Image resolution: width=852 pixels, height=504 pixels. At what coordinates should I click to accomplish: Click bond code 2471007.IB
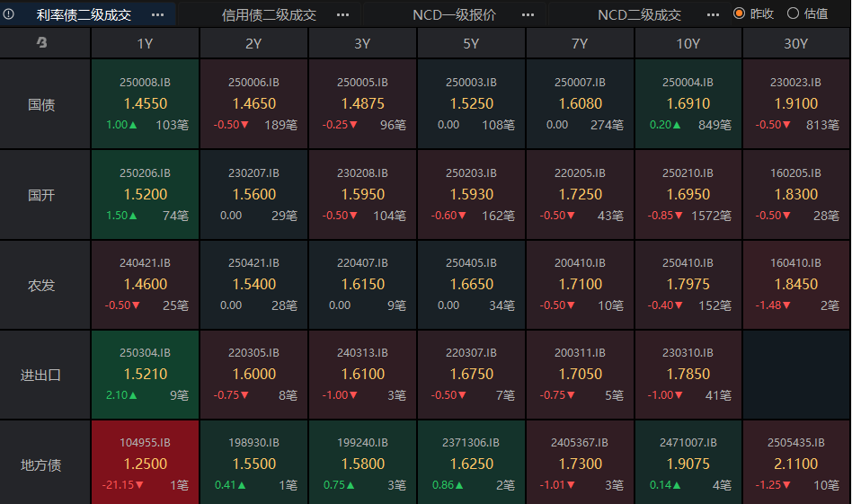pos(688,443)
